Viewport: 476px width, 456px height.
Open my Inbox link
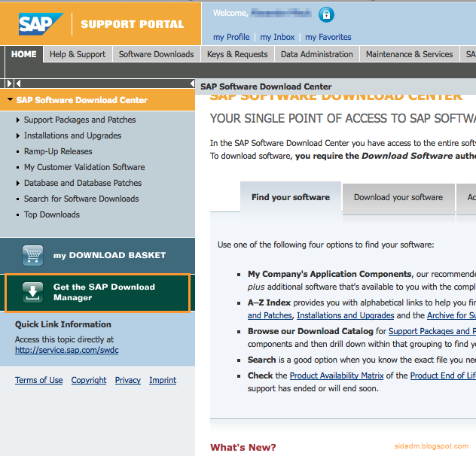point(277,37)
